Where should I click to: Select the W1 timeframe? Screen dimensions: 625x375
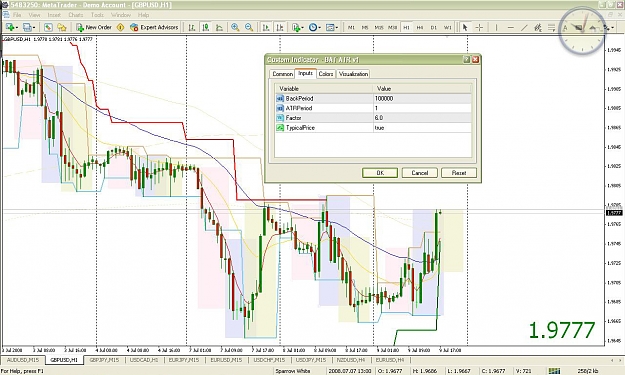tap(448, 27)
